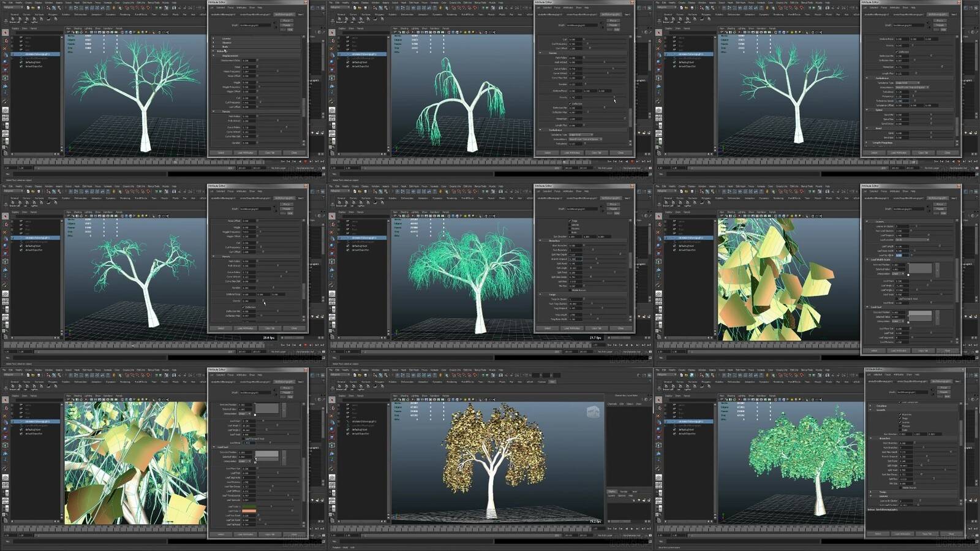
Task: Click the Close button in top-left Attribute Editor
Action: (x=294, y=153)
